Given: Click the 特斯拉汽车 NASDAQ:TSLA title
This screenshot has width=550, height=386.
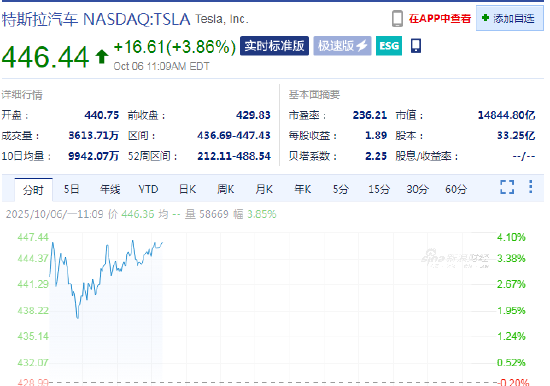Looking at the screenshot, I should click(96, 19).
